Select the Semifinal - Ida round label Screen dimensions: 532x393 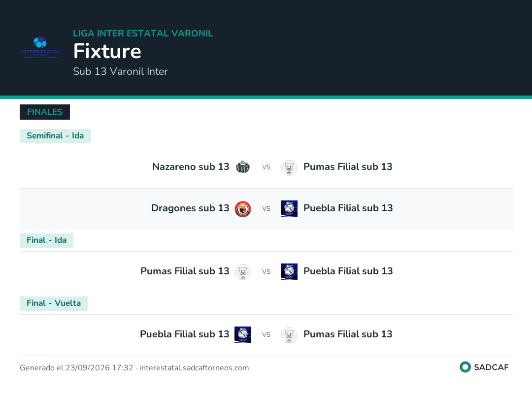tap(55, 136)
